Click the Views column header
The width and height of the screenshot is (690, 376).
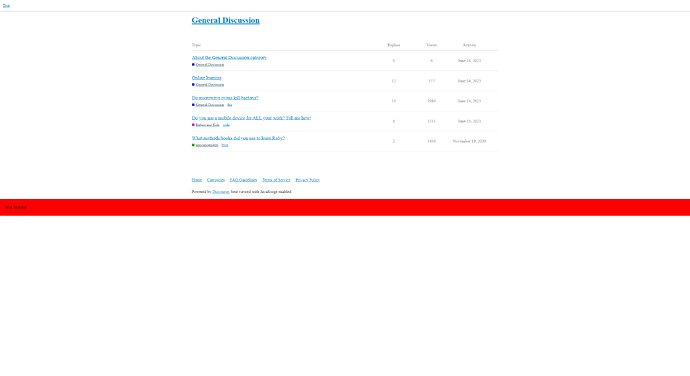pyautogui.click(x=432, y=45)
